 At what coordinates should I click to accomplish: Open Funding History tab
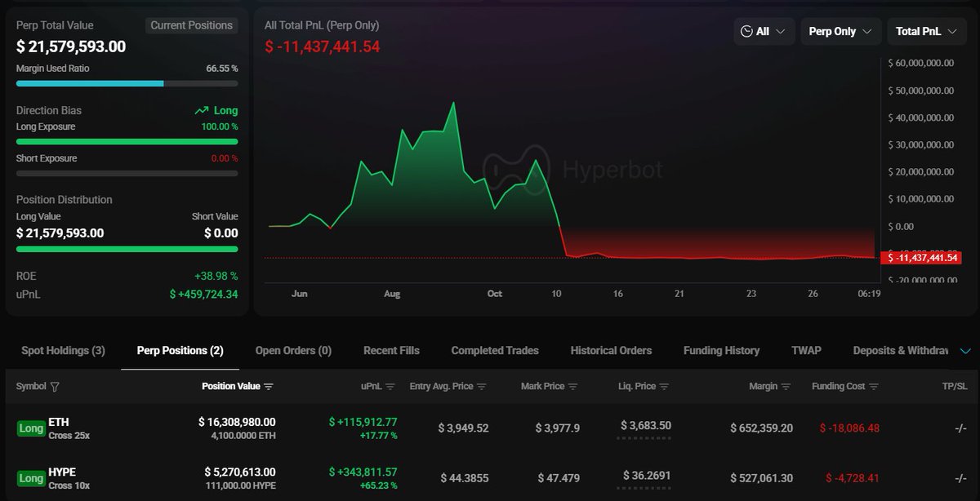(x=721, y=351)
